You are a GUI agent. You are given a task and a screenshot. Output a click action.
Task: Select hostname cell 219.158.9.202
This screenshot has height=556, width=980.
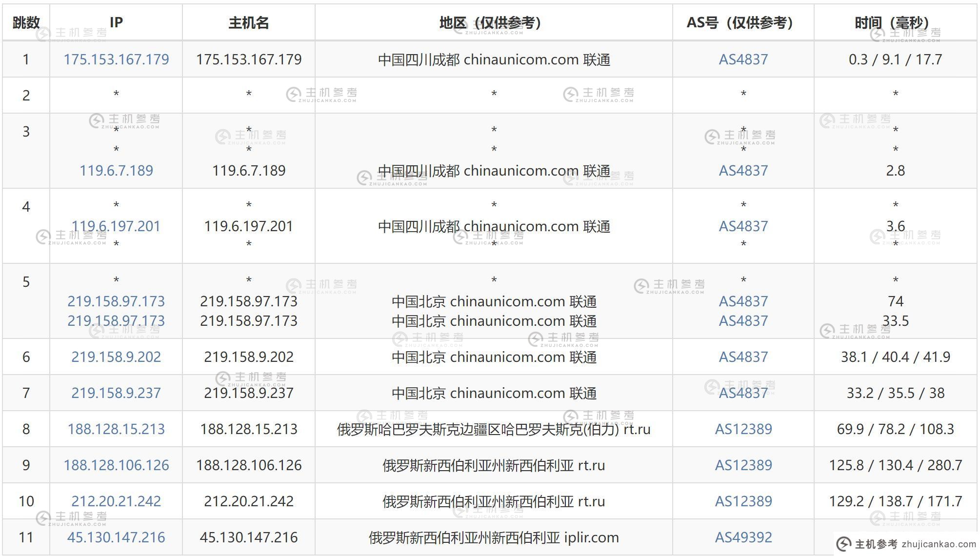click(x=249, y=357)
